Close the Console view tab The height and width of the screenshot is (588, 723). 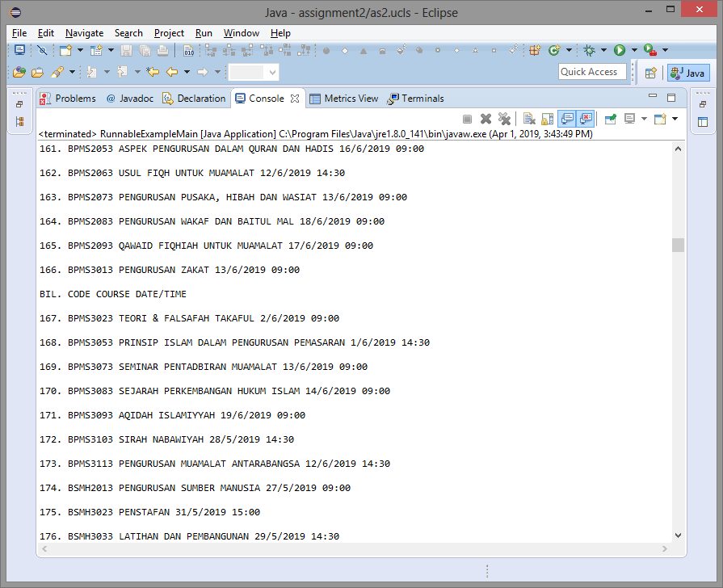pos(295,99)
